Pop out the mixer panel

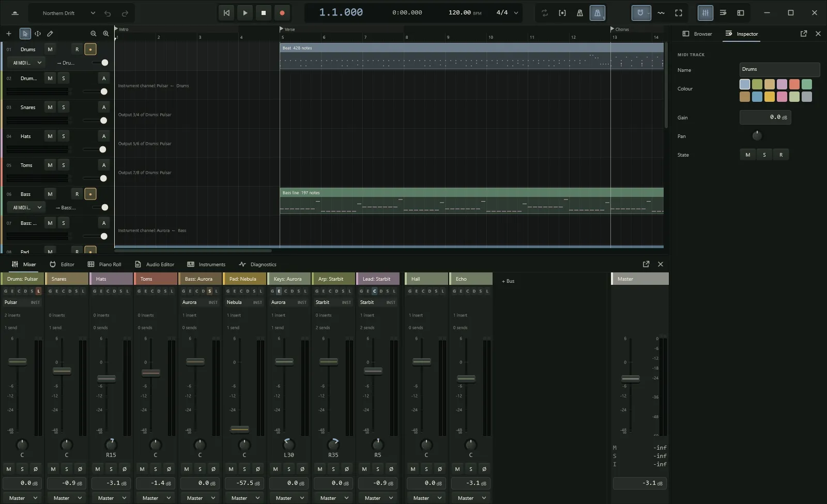point(646,264)
